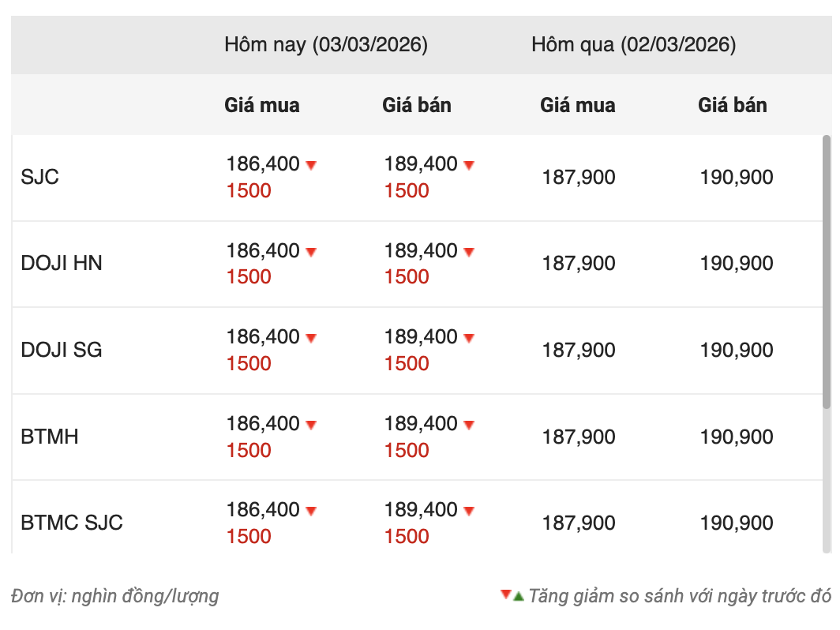Screen dimensions: 840x630
Task: Click the BTMH row label
Action: (50, 437)
